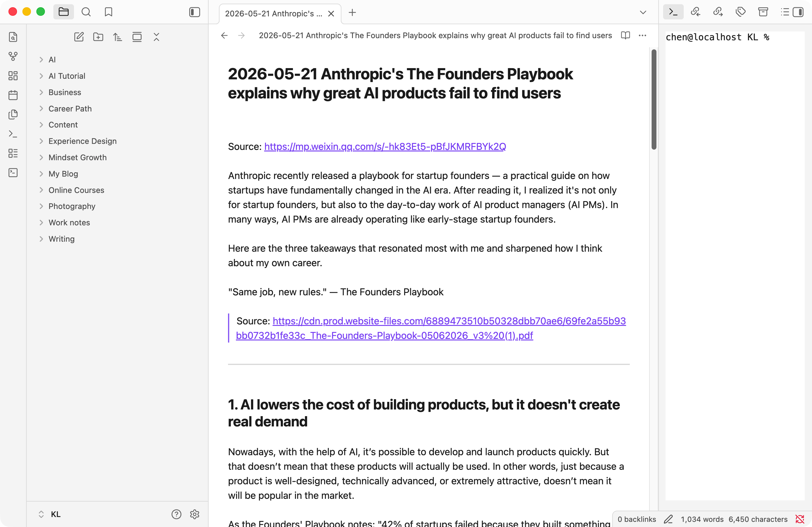Image resolution: width=812 pixels, height=527 pixels.
Task: Open the daily note calendar icon
Action: click(13, 95)
